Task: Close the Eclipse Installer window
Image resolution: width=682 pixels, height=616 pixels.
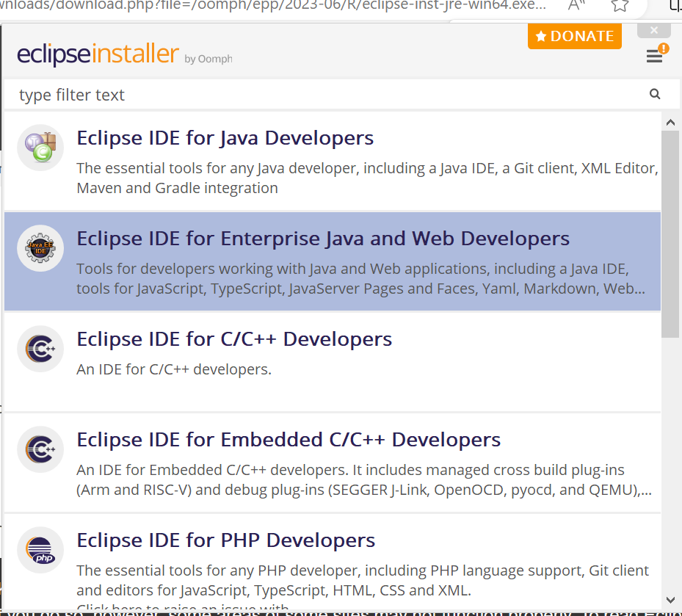Action: click(x=653, y=30)
